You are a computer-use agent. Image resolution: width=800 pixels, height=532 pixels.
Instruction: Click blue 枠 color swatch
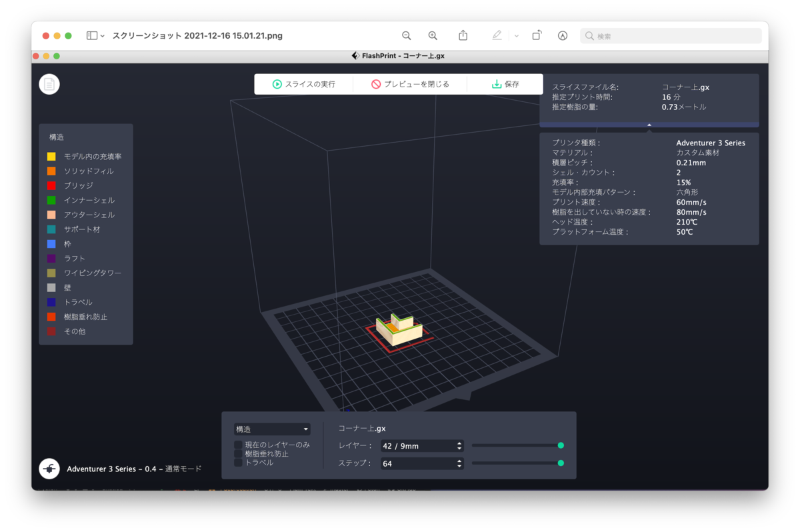click(x=51, y=244)
